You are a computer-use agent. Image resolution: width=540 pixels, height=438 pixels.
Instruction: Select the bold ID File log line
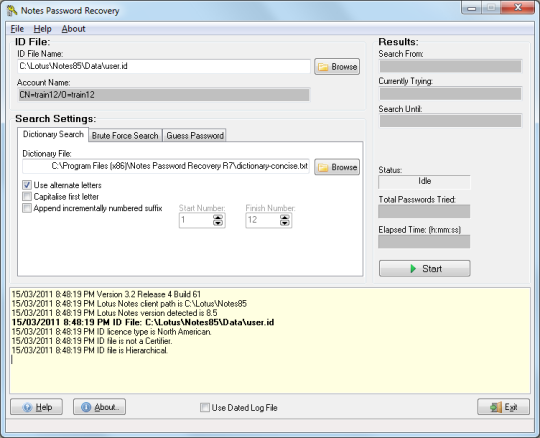143,322
